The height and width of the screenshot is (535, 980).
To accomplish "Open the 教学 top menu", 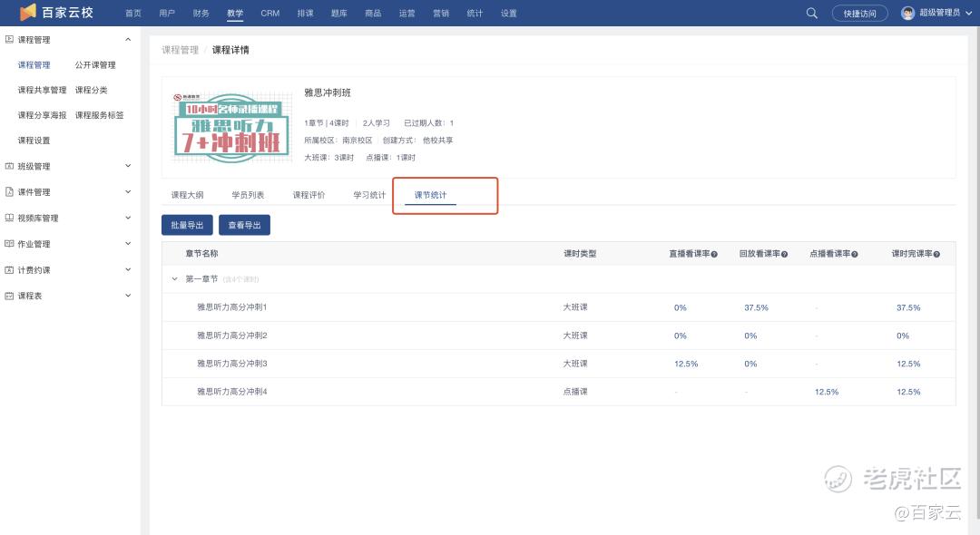I will tap(235, 13).
